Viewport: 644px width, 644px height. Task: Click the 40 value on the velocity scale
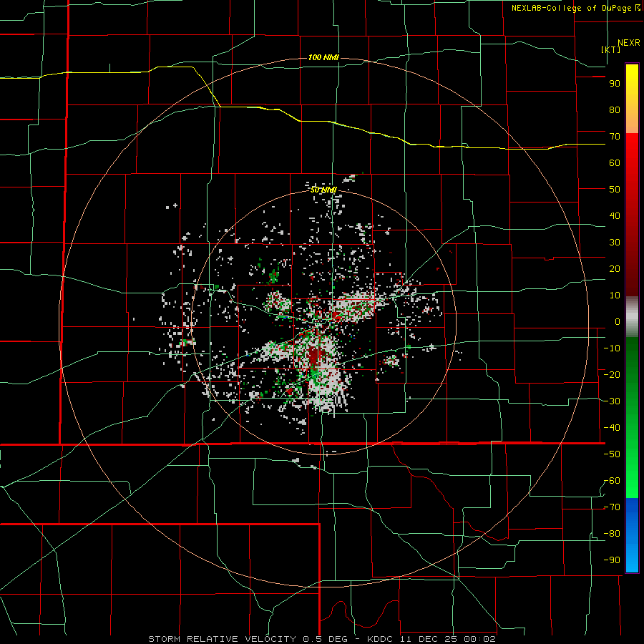[x=615, y=216]
